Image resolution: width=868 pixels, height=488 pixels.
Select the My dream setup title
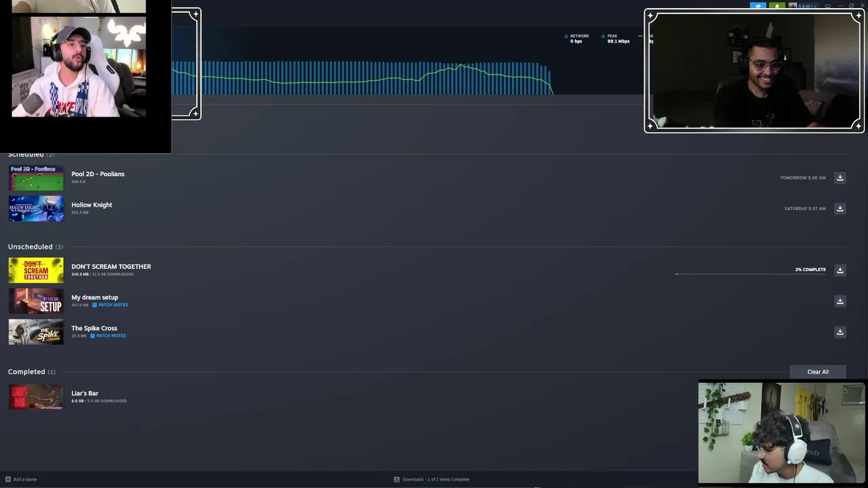(94, 298)
